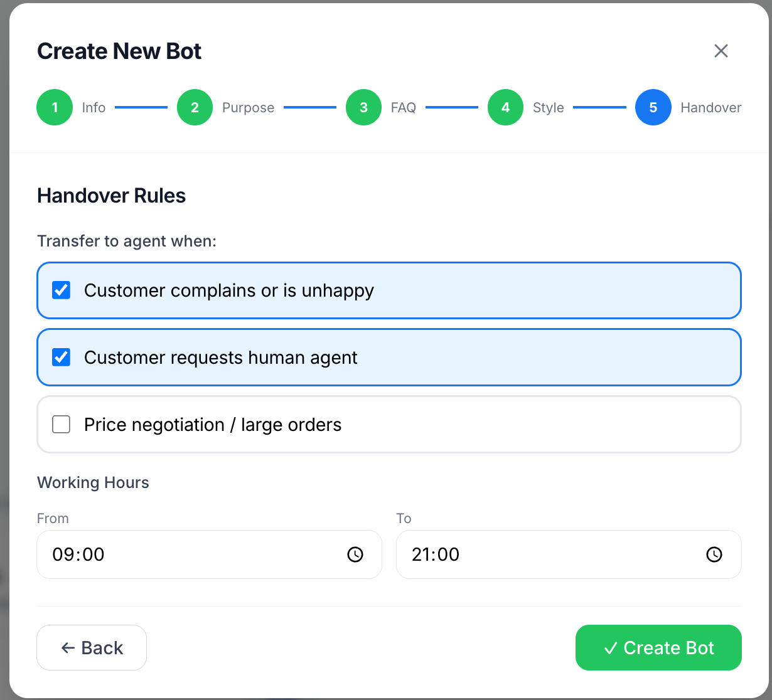772x700 pixels.
Task: Enable Price negotiation / large orders checkbox
Action: [x=61, y=425]
